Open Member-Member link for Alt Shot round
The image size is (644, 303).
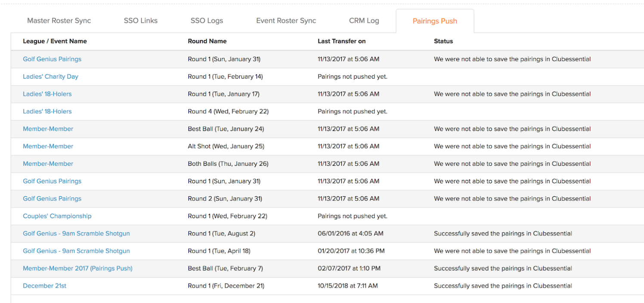click(x=48, y=146)
